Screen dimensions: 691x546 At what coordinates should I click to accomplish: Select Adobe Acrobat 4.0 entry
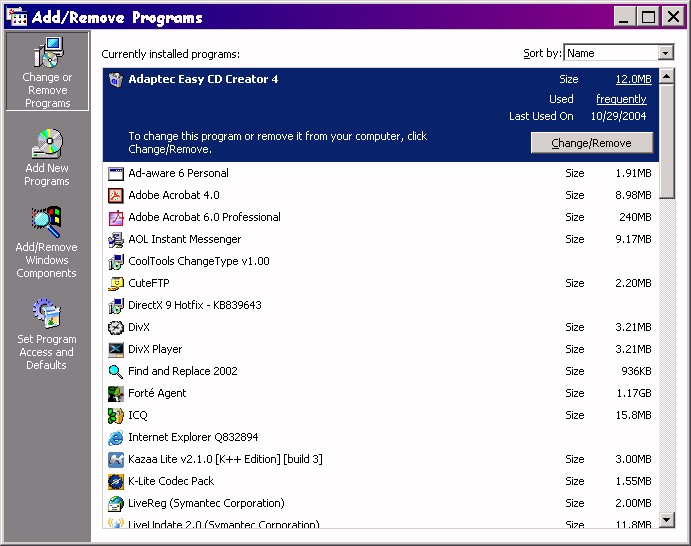click(174, 195)
